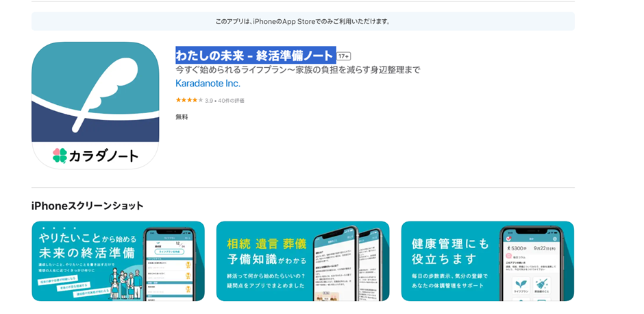Click the iPhoneスクリーンショット section heading
Viewport: 644px width, 314px height.
[88, 206]
